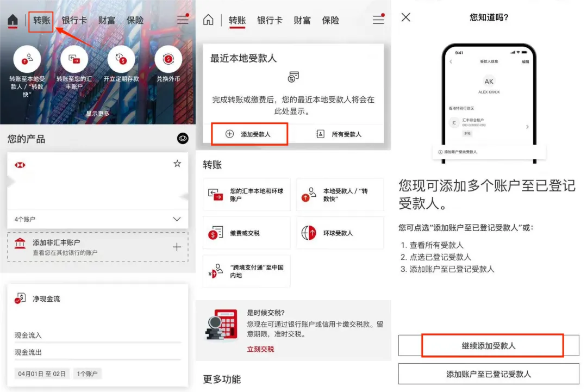Viewport: 587px width, 392px height.
Task: Tap the plus icon to add non-HSBC account
Action: 177,247
